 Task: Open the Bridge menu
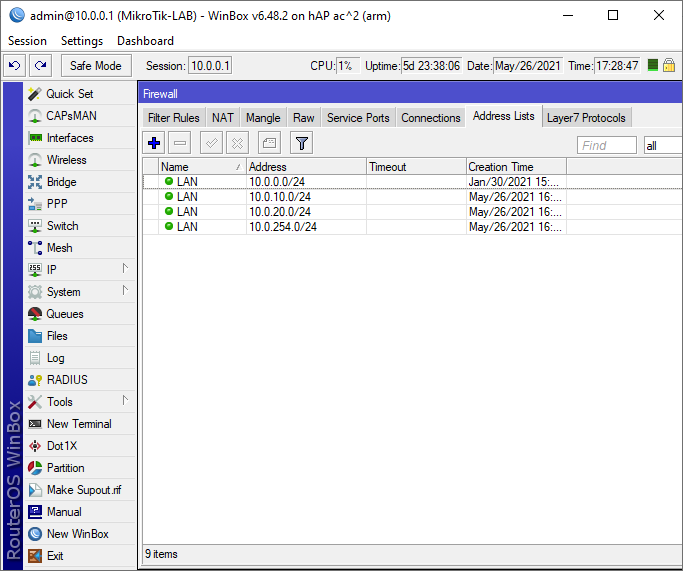coord(80,182)
